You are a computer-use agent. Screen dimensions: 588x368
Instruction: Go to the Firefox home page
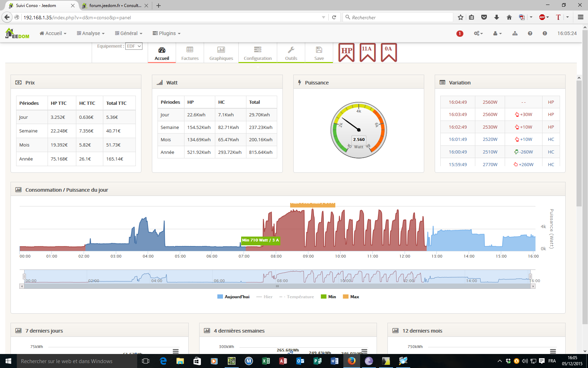[x=509, y=17]
